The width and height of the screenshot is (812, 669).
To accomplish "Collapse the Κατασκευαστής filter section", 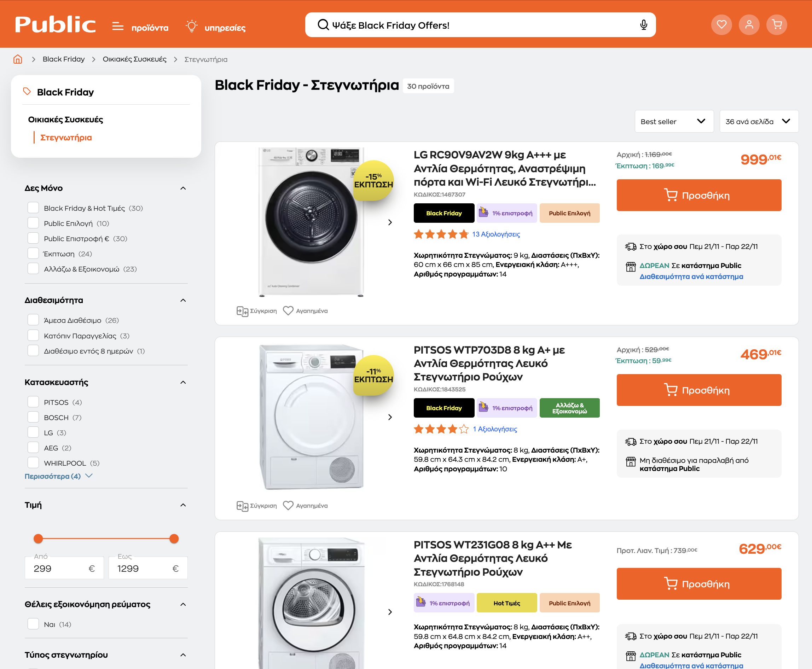I will coord(183,382).
